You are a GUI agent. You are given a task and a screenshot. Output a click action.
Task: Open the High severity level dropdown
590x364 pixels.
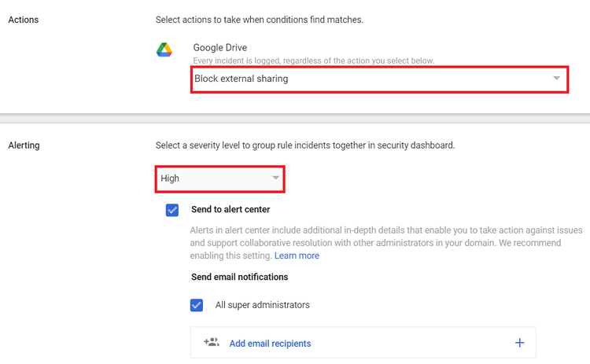[x=219, y=179]
